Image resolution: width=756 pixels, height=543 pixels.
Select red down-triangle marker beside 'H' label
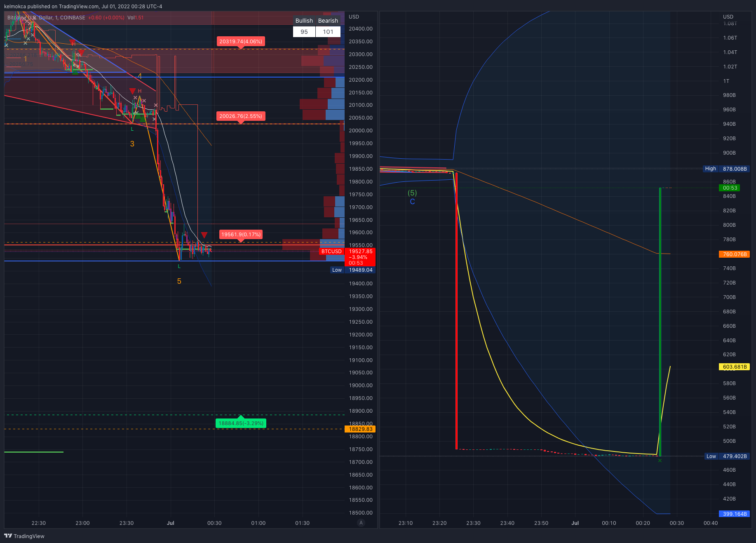[132, 91]
